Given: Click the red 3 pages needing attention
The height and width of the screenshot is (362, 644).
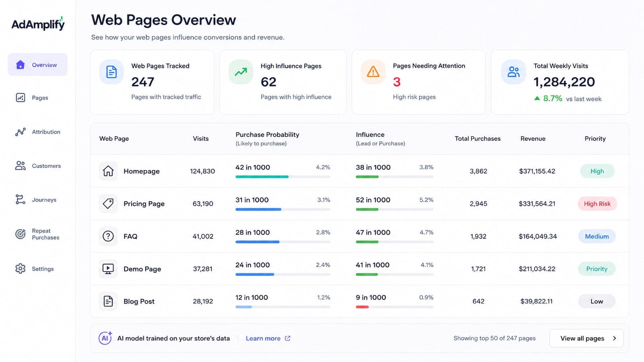Looking at the screenshot, I should 397,82.
